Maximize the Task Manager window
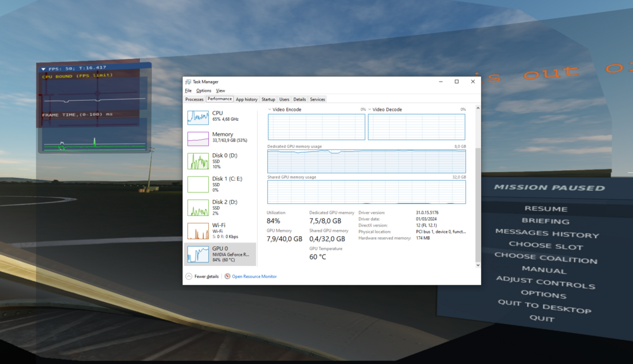This screenshot has height=364, width=633. [x=456, y=82]
